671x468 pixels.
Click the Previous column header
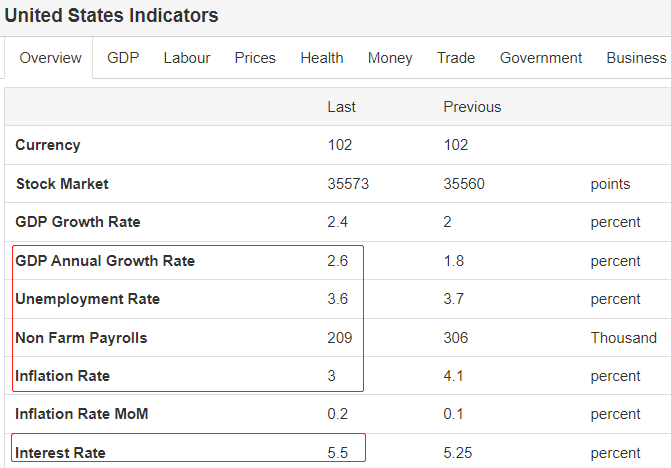point(472,107)
